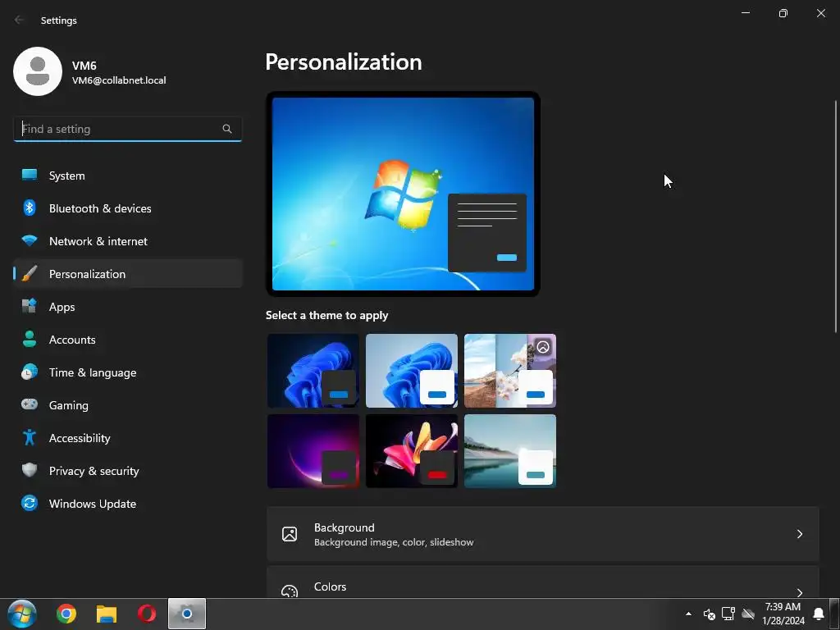
Task: Click the muted volume tray icon
Action: (710, 614)
